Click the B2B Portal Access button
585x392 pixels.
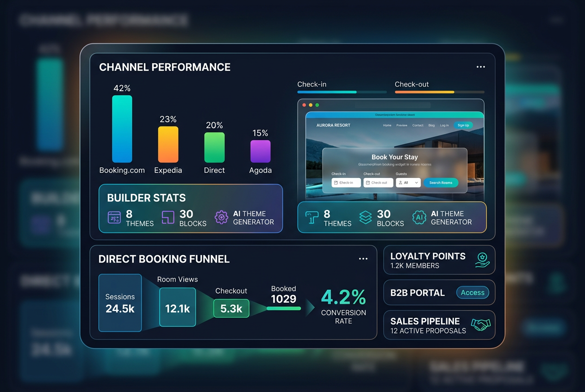473,293
